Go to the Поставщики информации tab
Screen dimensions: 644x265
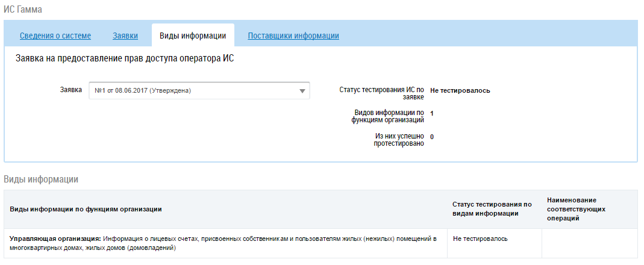(293, 36)
